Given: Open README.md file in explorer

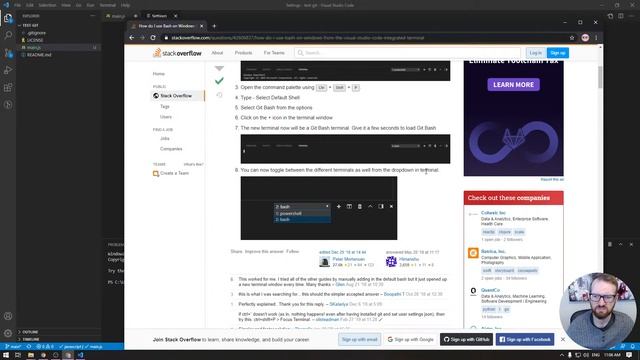Looking at the screenshot, I should coord(39,55).
